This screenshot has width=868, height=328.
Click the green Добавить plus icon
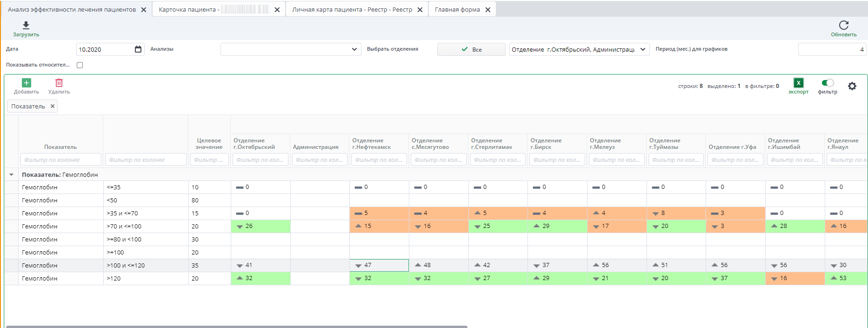[27, 83]
